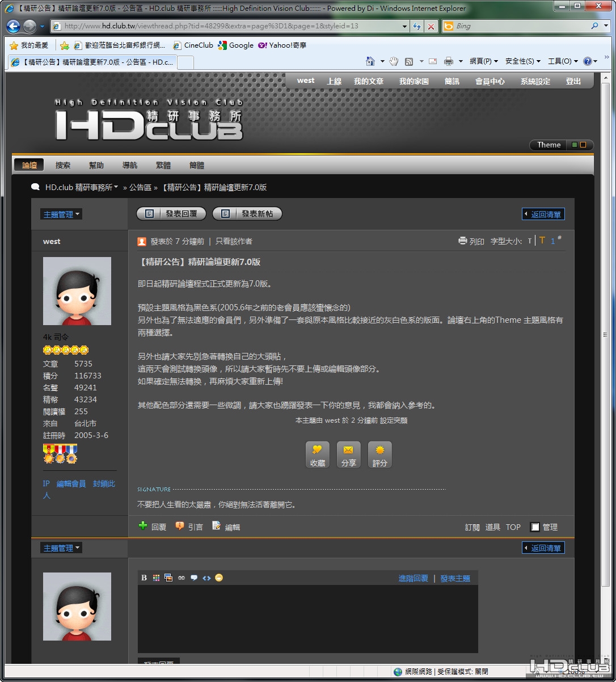Click the RSS feed icon in toolbar
This screenshot has width=616, height=682.
point(408,61)
